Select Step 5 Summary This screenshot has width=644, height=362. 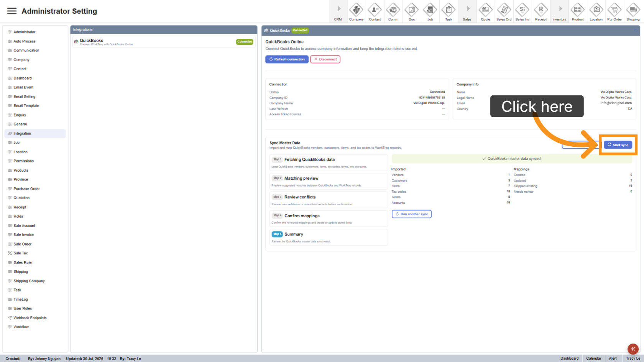point(329,237)
